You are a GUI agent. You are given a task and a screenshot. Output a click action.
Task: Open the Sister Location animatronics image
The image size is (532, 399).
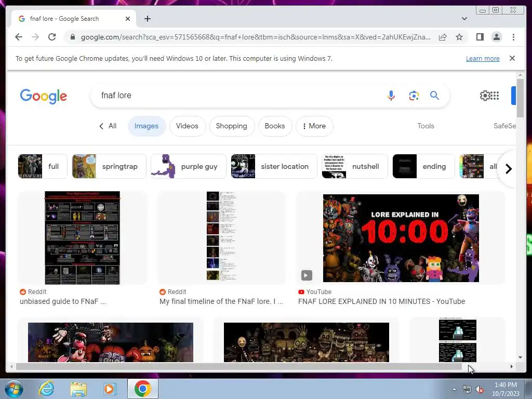111,342
